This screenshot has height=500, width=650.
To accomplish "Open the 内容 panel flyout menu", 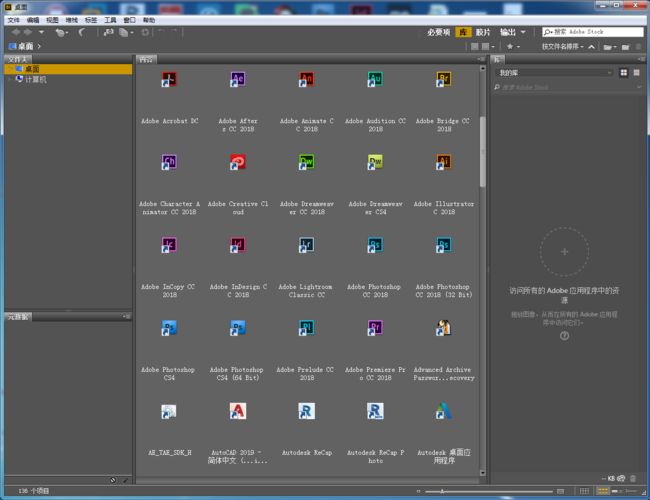I will click(x=480, y=59).
